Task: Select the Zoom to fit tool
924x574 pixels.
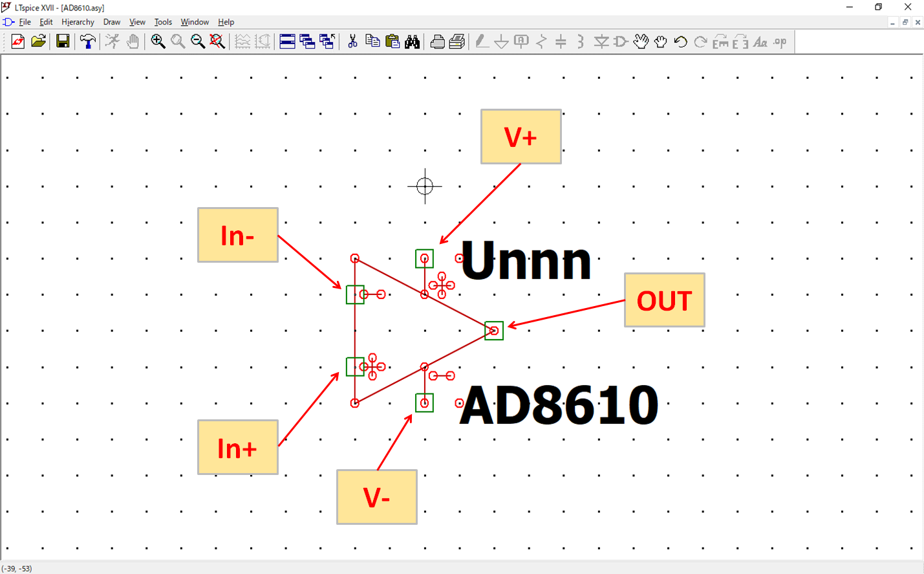Action: tap(218, 42)
